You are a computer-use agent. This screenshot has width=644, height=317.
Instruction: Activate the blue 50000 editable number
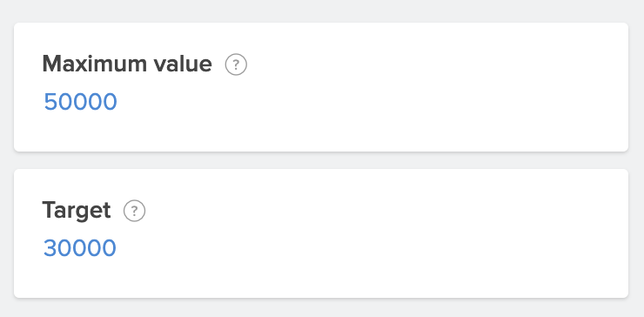tap(80, 102)
